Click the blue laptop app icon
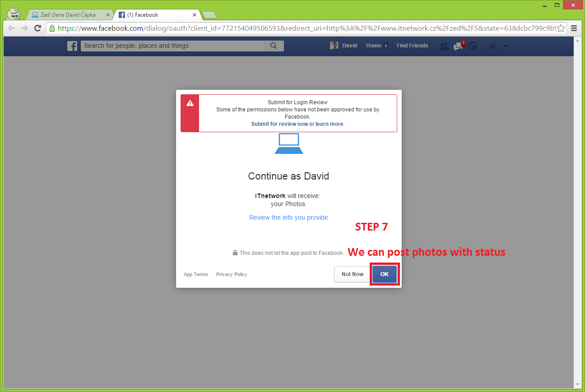The image size is (585, 392). (289, 143)
